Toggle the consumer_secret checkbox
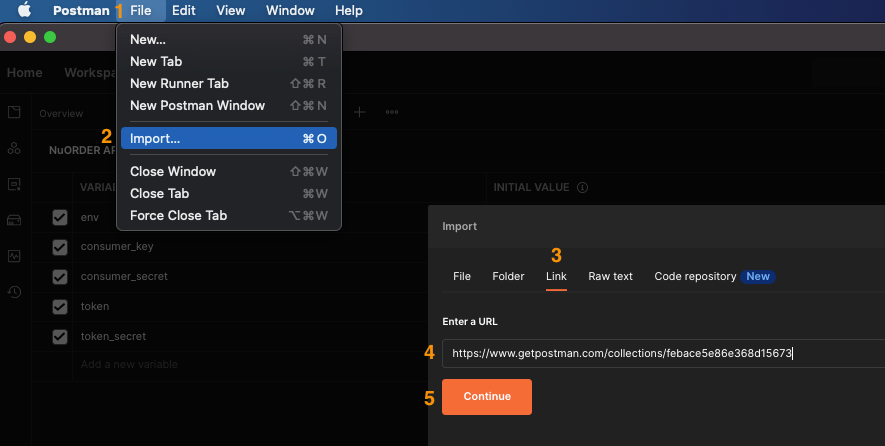Image resolution: width=885 pixels, height=446 pixels. click(x=60, y=277)
